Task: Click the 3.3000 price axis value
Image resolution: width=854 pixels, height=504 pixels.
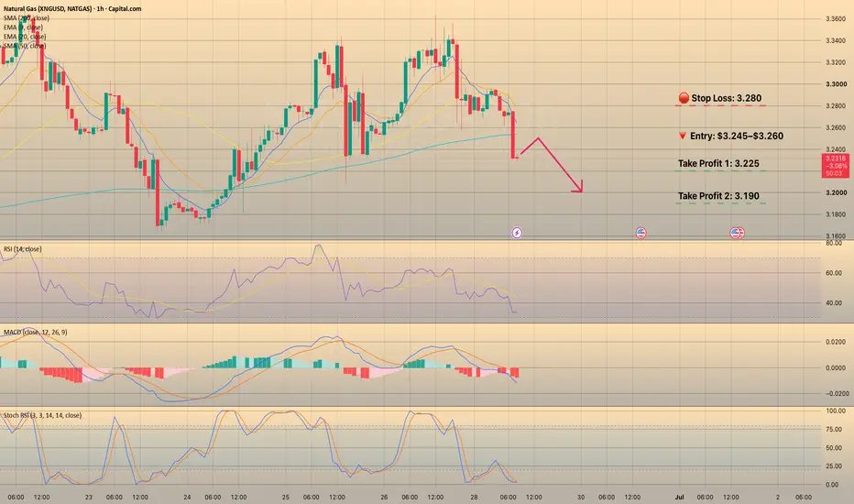Action: click(x=836, y=84)
